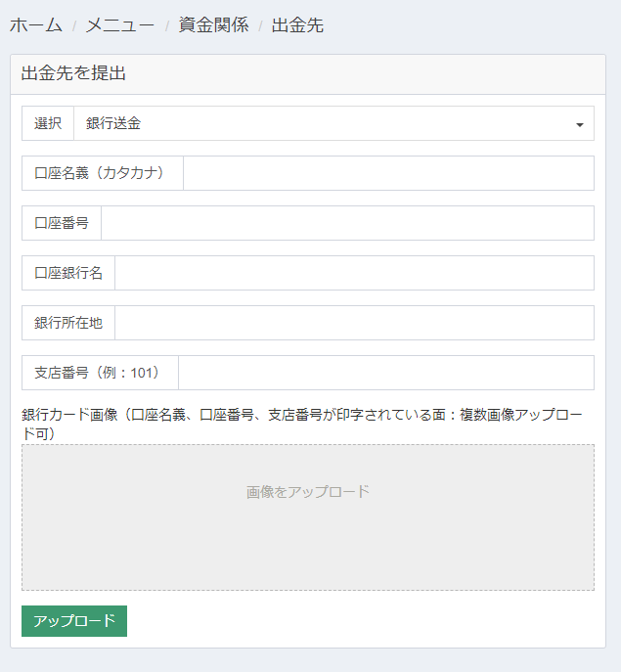
Task: Click the 出金先を提出 panel header
Action: click(x=308, y=74)
